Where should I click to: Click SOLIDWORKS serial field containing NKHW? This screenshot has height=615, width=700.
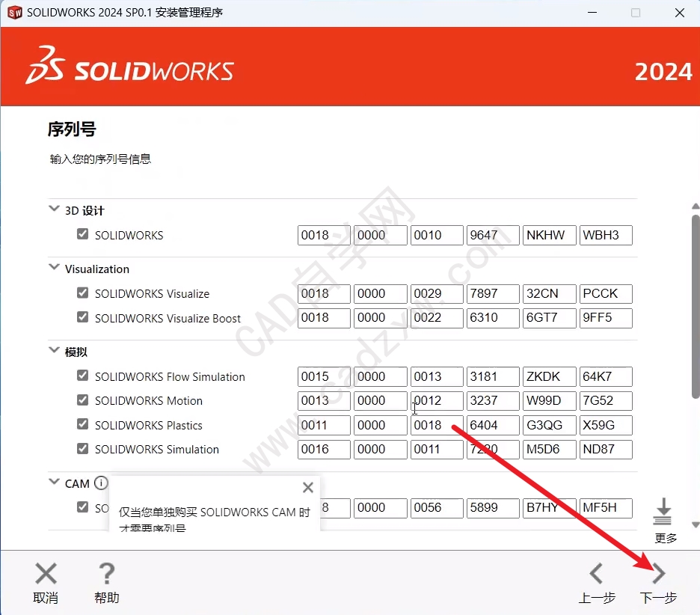pyautogui.click(x=550, y=236)
